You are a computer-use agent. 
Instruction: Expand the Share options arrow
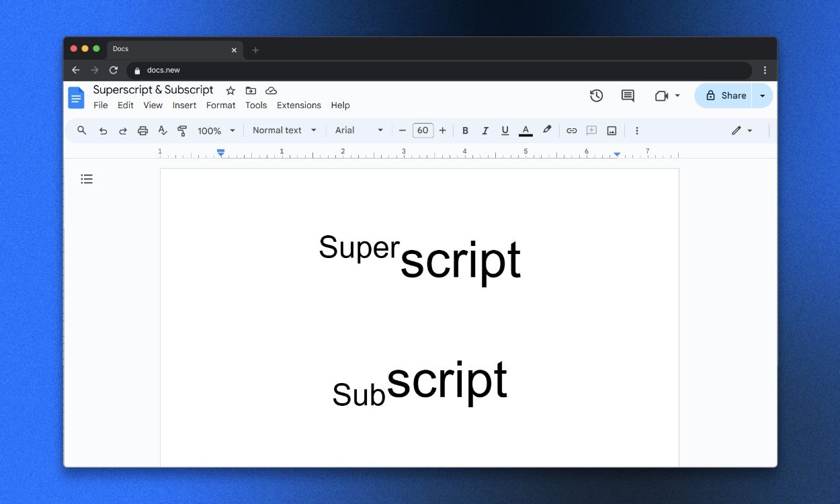[x=762, y=96]
